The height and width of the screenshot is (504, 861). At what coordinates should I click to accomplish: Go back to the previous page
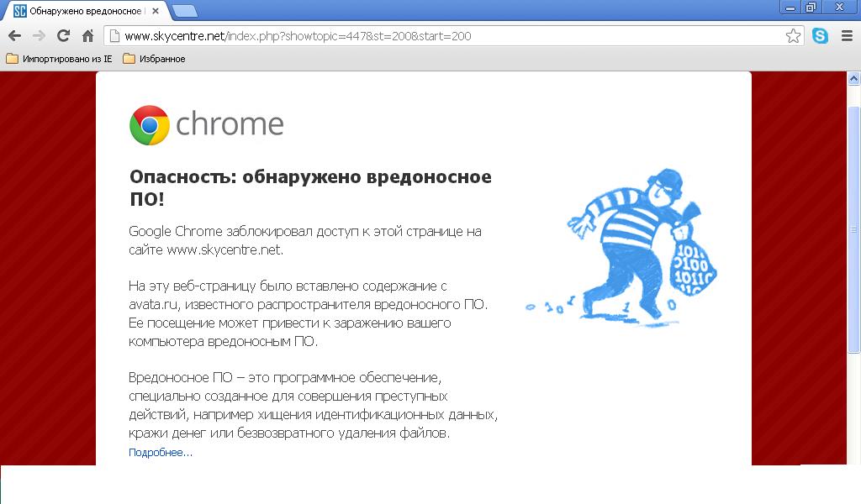pos(15,36)
